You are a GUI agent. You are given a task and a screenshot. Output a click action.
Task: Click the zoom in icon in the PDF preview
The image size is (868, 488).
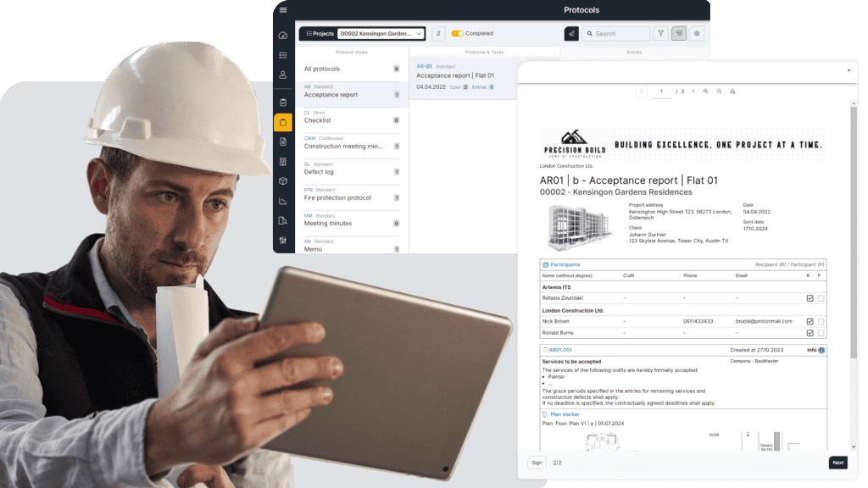(706, 91)
